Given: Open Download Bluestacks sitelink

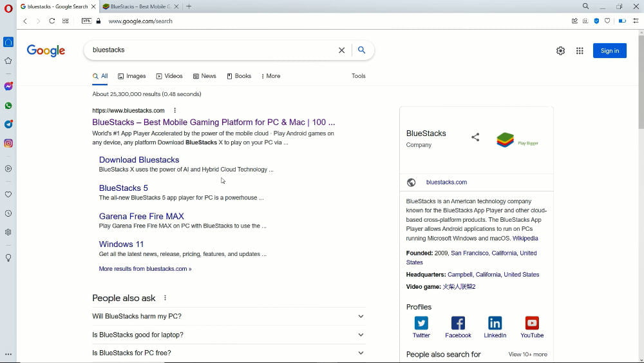Looking at the screenshot, I should pos(139,159).
